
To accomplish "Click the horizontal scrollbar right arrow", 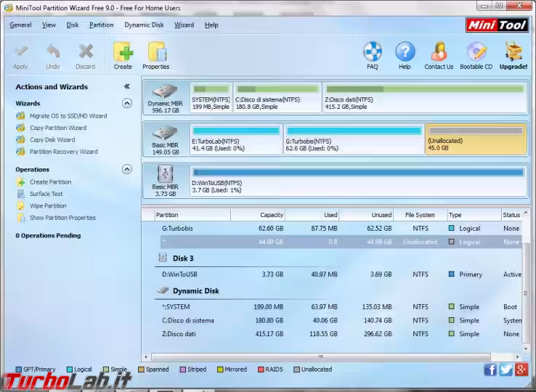I will point(518,357).
